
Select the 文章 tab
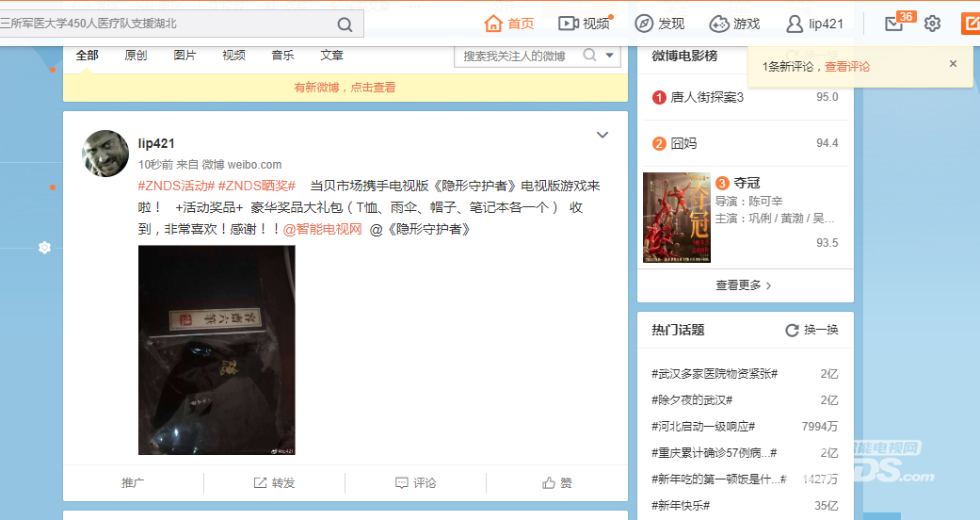click(x=331, y=55)
